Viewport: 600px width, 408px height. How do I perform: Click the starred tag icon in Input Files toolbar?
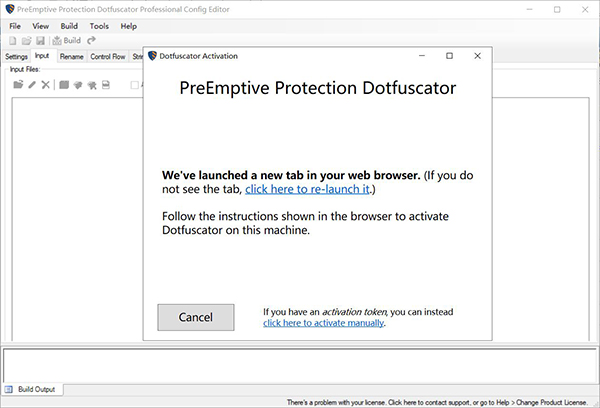coord(92,85)
